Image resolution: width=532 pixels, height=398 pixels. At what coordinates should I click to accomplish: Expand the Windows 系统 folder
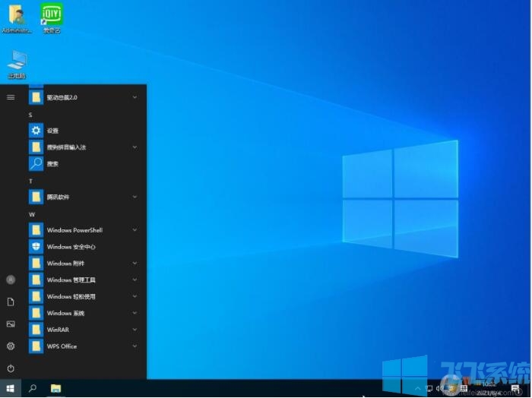click(84, 313)
